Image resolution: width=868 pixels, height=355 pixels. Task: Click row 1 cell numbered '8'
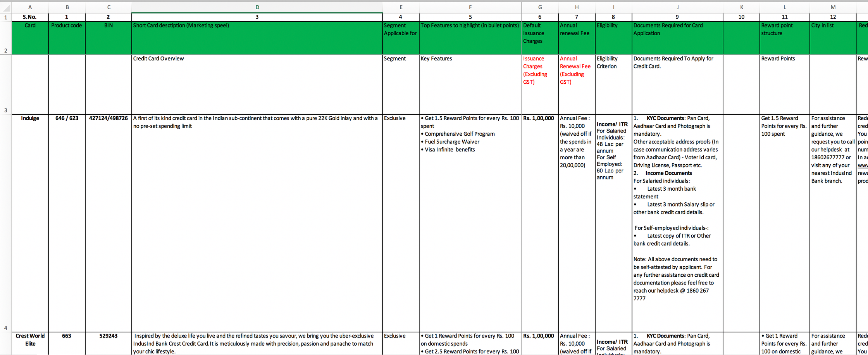(613, 17)
